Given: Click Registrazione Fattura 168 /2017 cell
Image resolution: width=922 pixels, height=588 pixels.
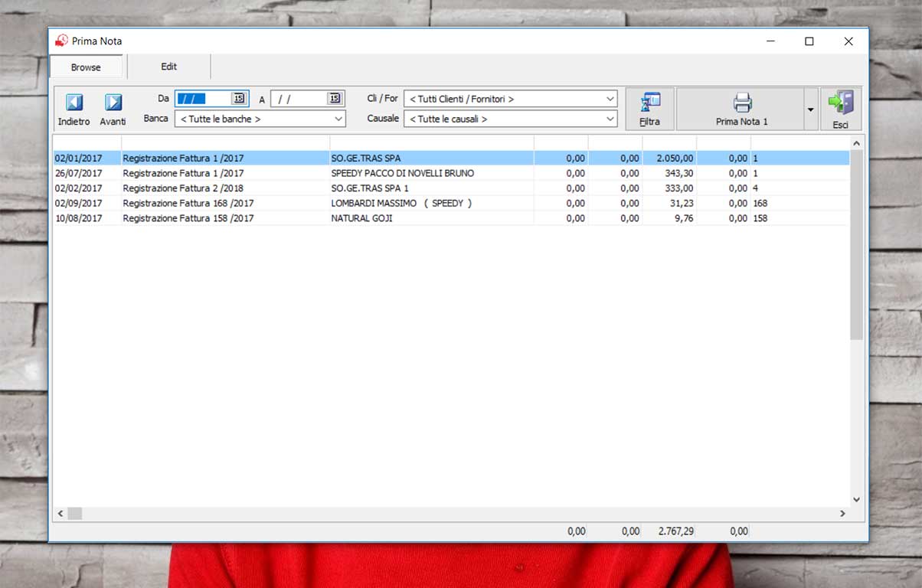Looking at the screenshot, I should tap(225, 203).
